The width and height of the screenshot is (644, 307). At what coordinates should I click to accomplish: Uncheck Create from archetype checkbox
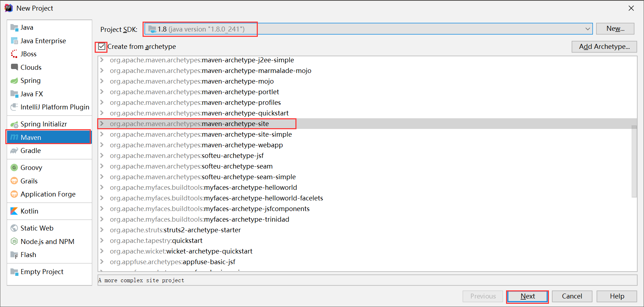point(102,46)
